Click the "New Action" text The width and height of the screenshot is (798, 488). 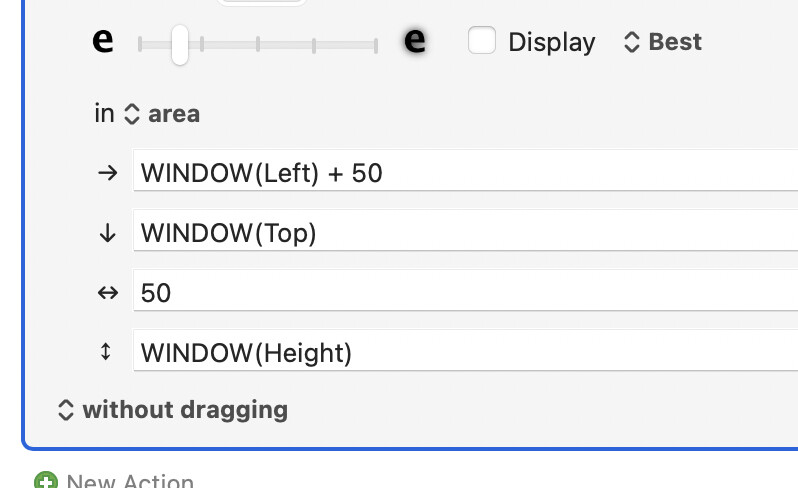[130, 481]
